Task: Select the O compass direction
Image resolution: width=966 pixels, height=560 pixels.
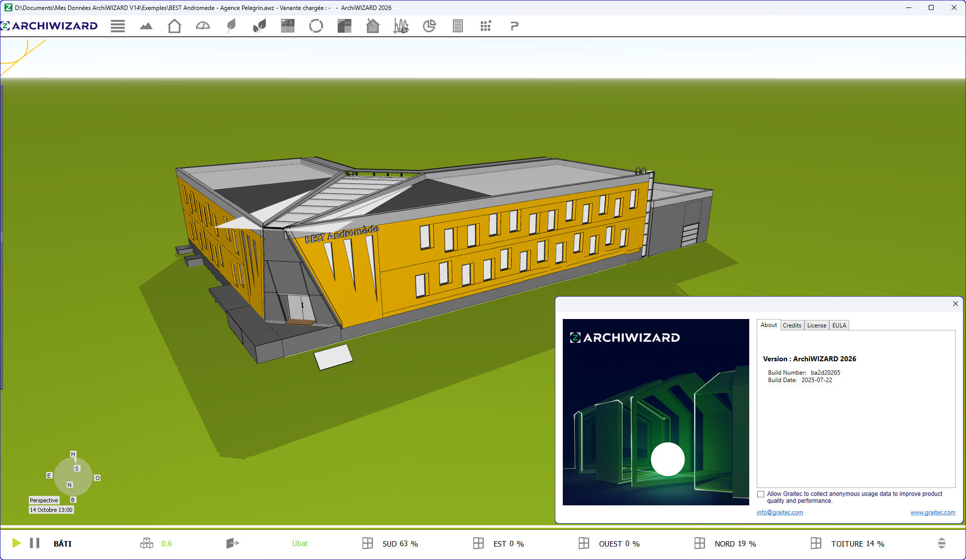Action: coord(97,478)
